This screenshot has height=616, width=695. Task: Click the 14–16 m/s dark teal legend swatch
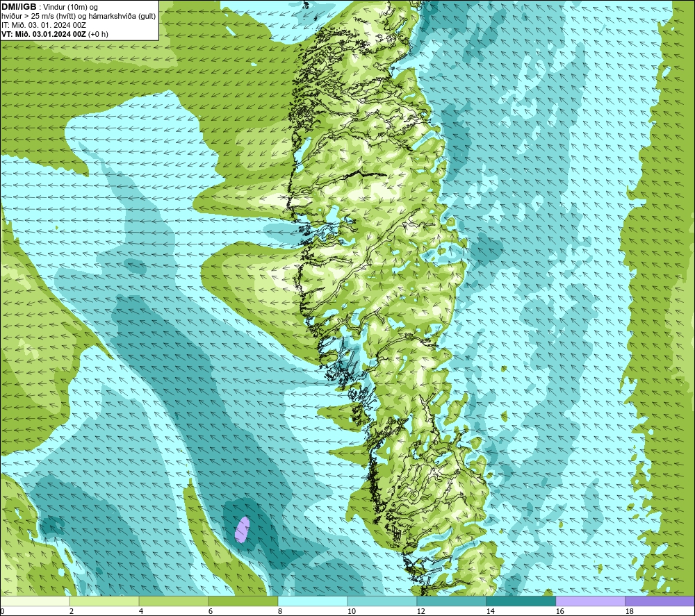click(521, 601)
